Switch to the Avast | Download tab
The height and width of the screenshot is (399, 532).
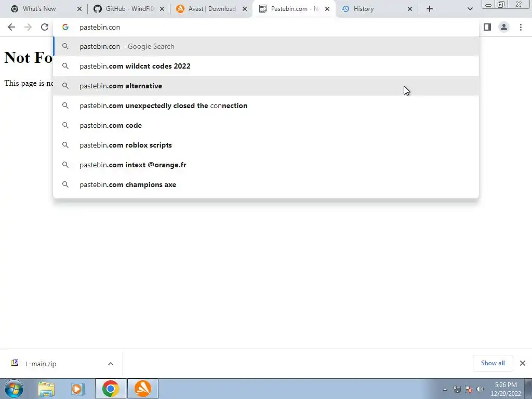(212, 9)
